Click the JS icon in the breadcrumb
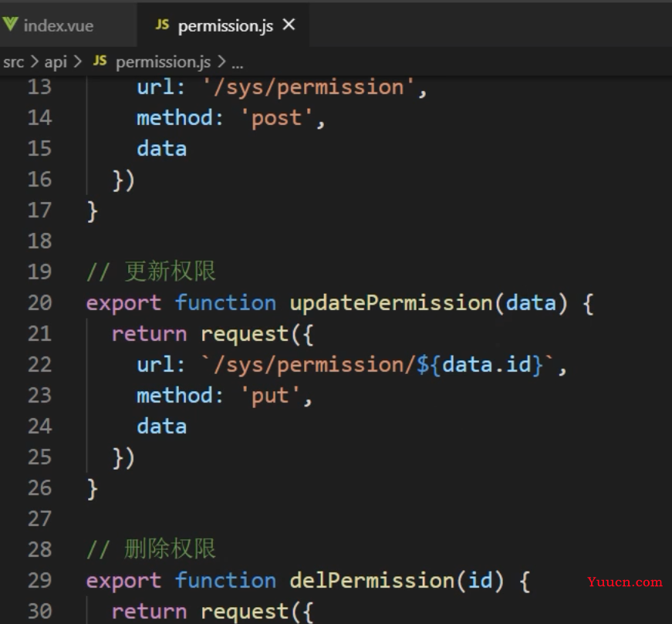The image size is (672, 624). point(100,61)
